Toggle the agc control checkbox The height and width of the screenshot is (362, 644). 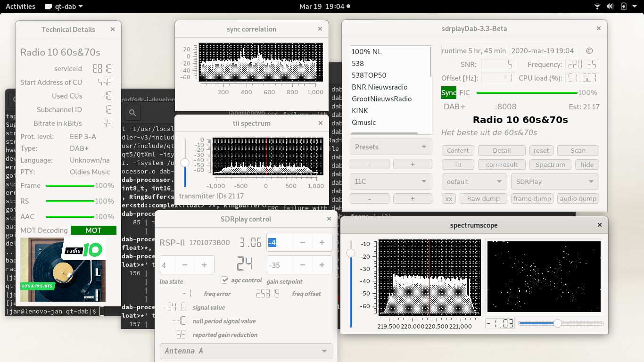225,280
